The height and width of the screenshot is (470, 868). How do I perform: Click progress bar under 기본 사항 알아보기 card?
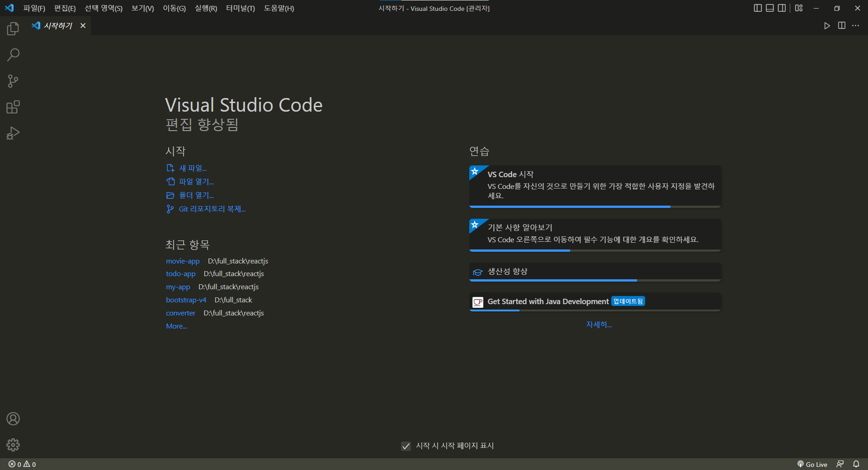click(595, 250)
